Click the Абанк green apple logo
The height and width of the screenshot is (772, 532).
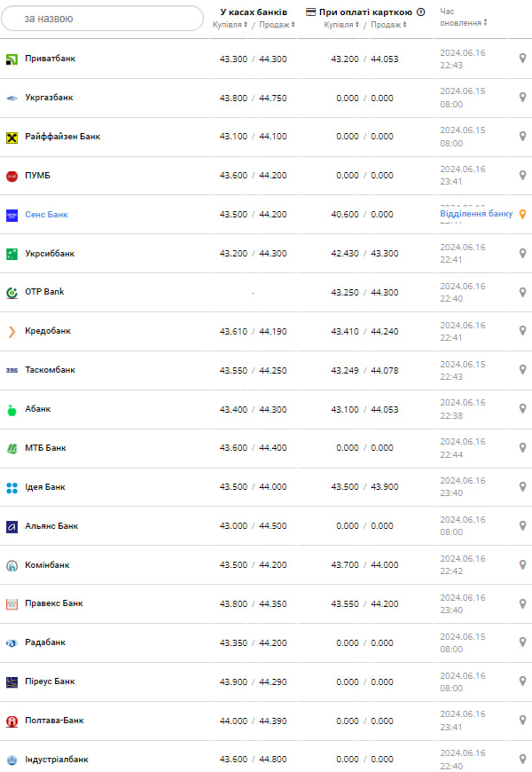(12, 409)
